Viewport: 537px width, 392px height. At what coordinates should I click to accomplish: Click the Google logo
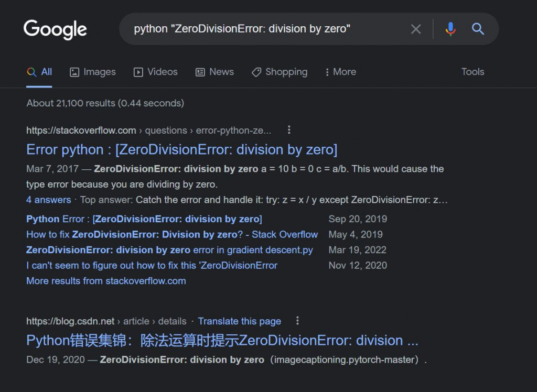(55, 29)
